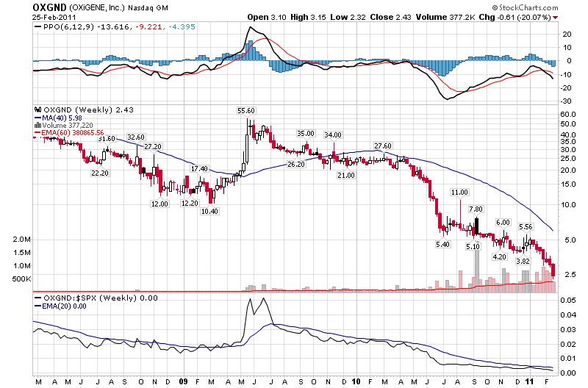Click the "Volume 377,220" legend entry

pyautogui.click(x=68, y=126)
